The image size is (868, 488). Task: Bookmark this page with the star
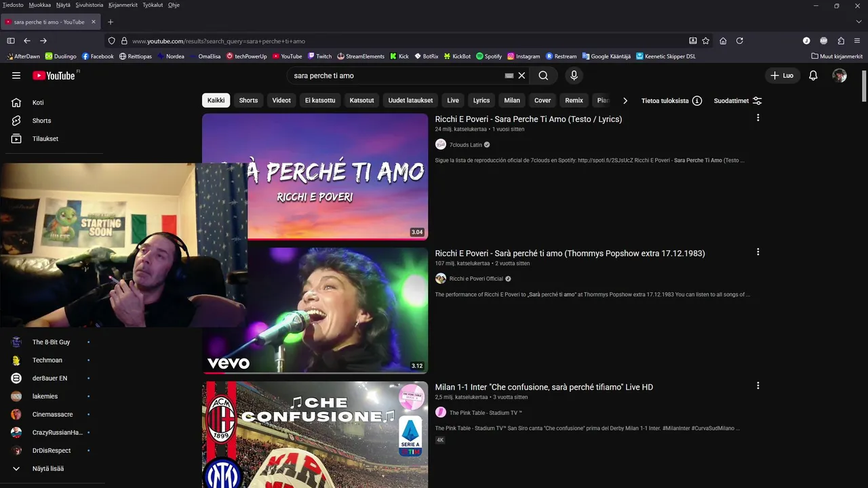tap(705, 41)
